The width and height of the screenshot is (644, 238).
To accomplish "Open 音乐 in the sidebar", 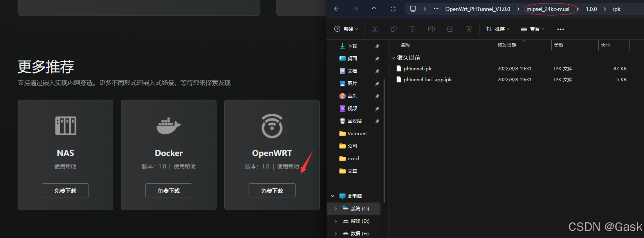I will click(x=352, y=96).
